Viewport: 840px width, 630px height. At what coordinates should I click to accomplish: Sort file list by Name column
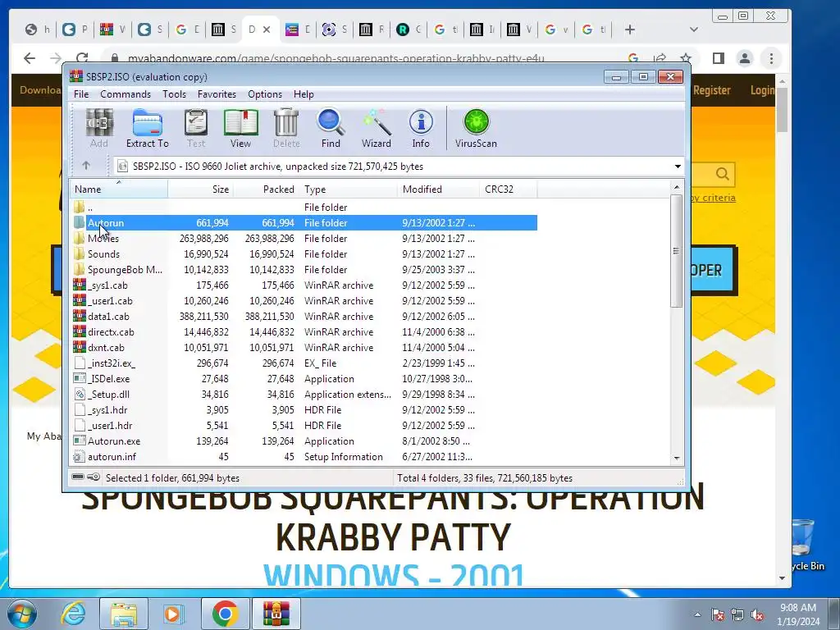(119, 189)
